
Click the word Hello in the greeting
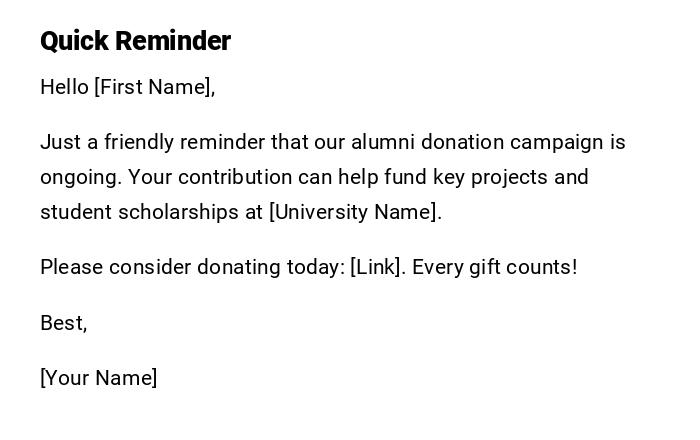point(64,87)
